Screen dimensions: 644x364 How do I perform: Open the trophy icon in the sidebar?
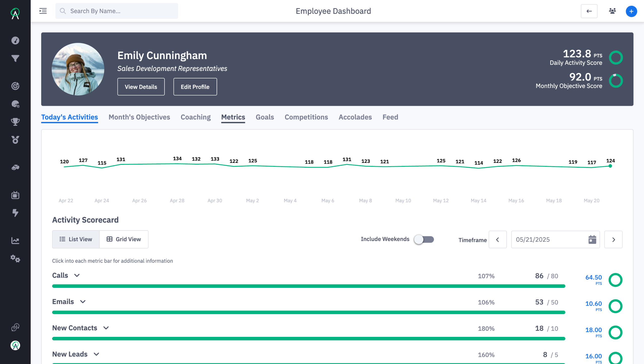pyautogui.click(x=15, y=122)
